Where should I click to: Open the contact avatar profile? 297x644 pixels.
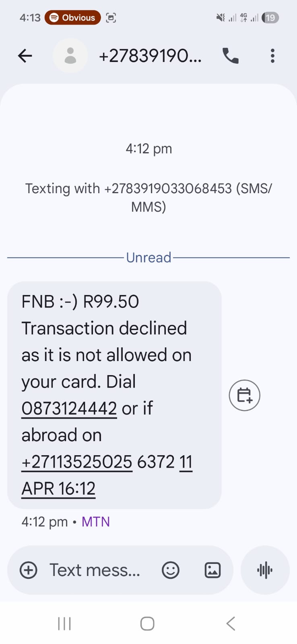tap(70, 56)
